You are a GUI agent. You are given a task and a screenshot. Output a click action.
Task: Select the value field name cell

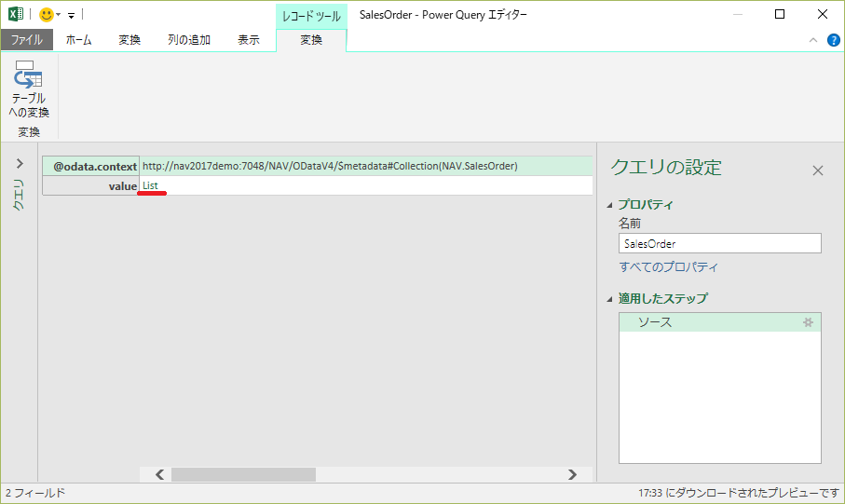[91, 186]
